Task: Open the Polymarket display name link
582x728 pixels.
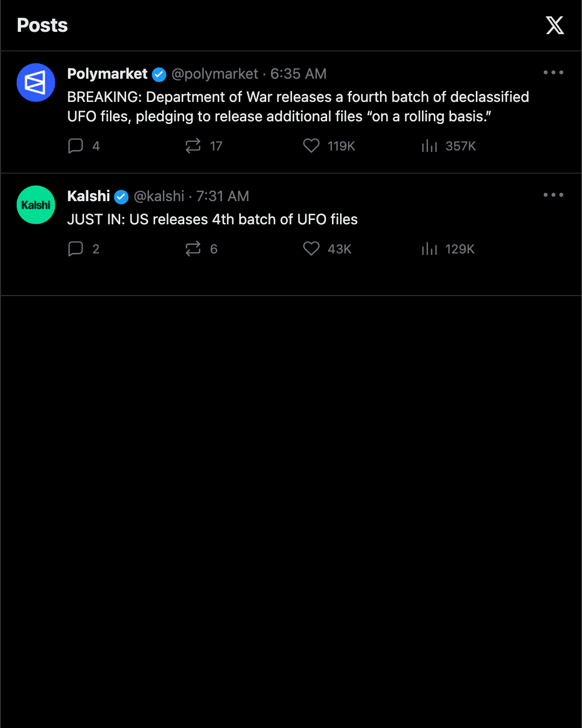Action: 107,74
